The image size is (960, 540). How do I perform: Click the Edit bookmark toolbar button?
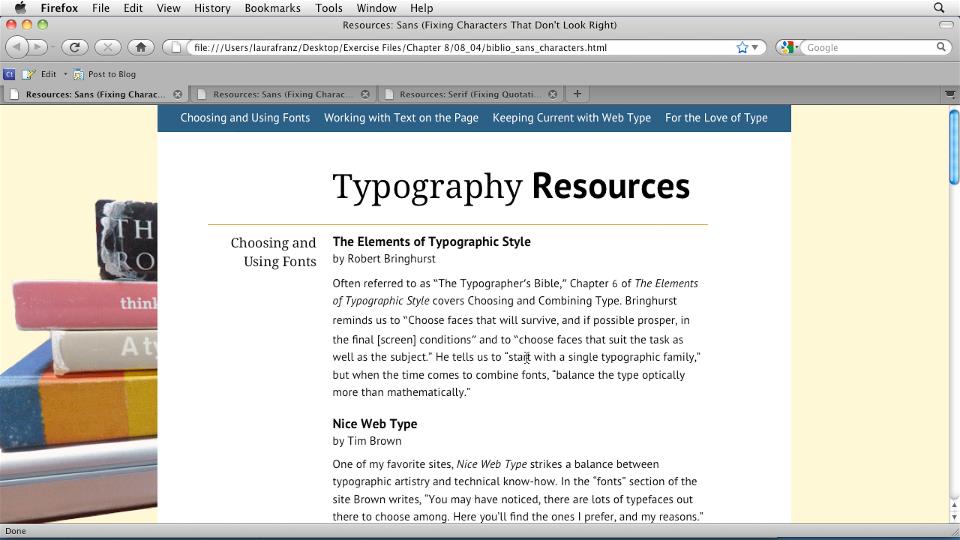click(40, 74)
